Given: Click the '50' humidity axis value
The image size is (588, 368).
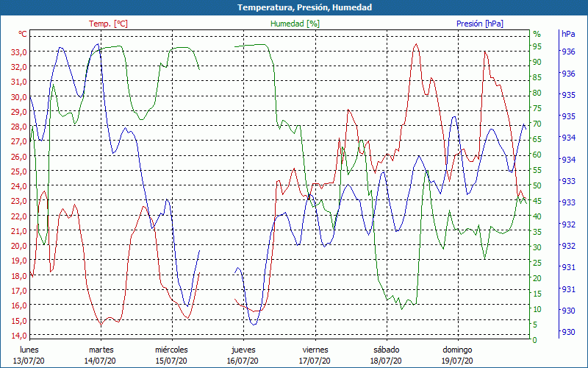Looking at the screenshot, I should [537, 185].
